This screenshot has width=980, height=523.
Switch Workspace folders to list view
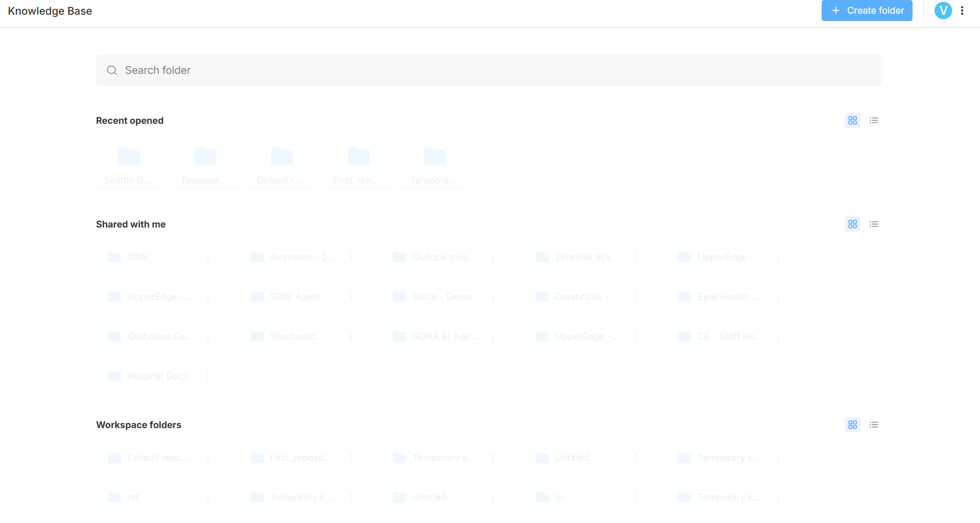[x=874, y=425]
